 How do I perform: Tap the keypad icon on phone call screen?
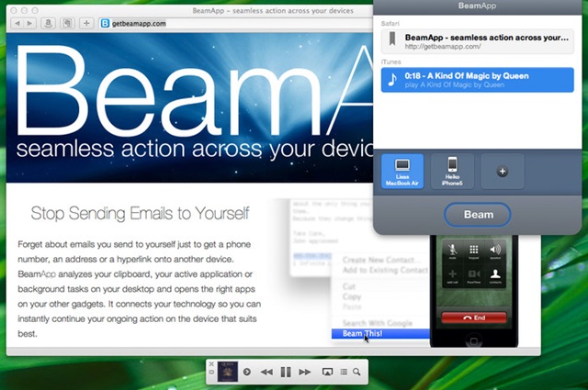pos(474,251)
